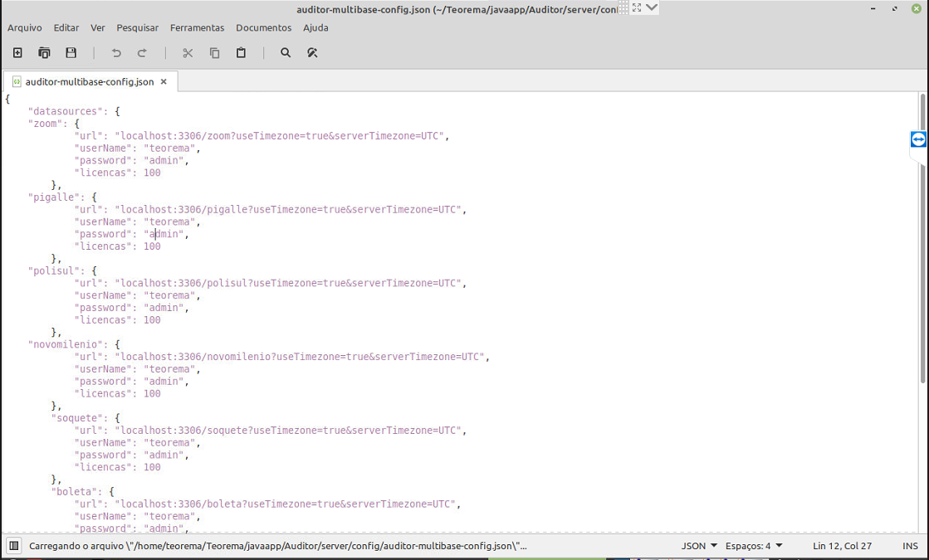
Task: Click the localhost:3306/polisul url value
Action: coord(288,283)
